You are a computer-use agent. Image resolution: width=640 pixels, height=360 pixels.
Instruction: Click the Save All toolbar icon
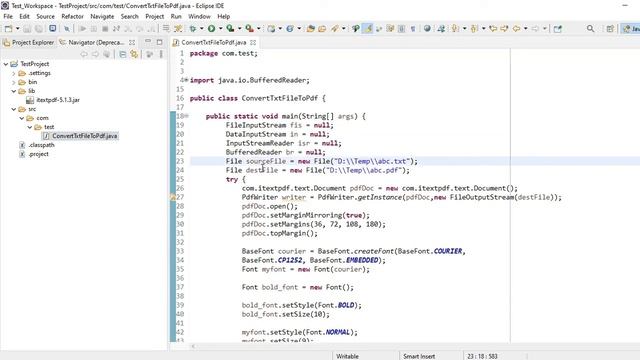point(39,29)
